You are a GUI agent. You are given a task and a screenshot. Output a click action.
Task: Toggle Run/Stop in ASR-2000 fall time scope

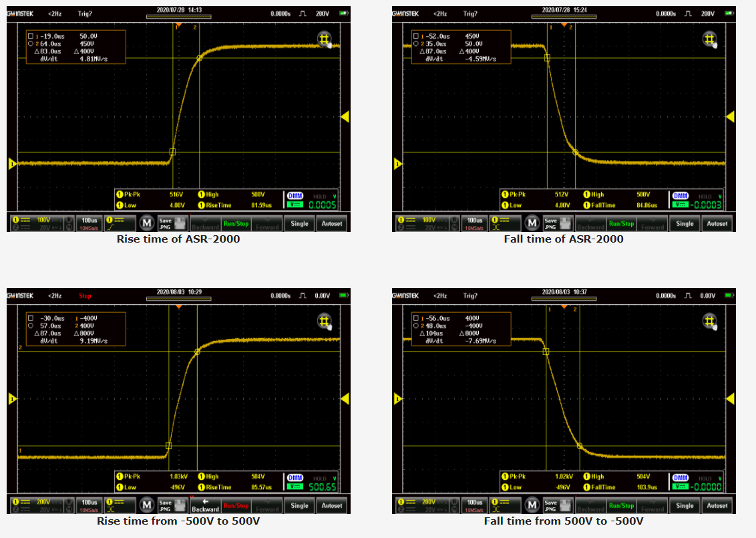(621, 224)
